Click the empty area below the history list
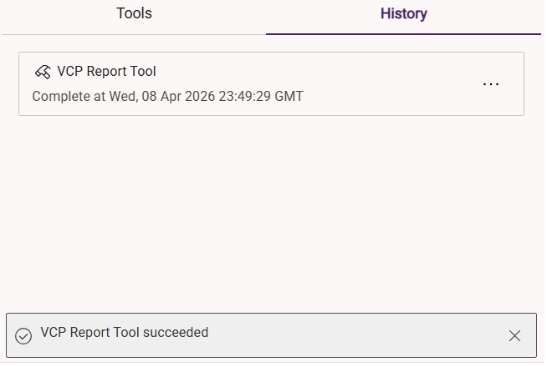Image resolution: width=546 pixels, height=366 pixels. tap(272, 212)
